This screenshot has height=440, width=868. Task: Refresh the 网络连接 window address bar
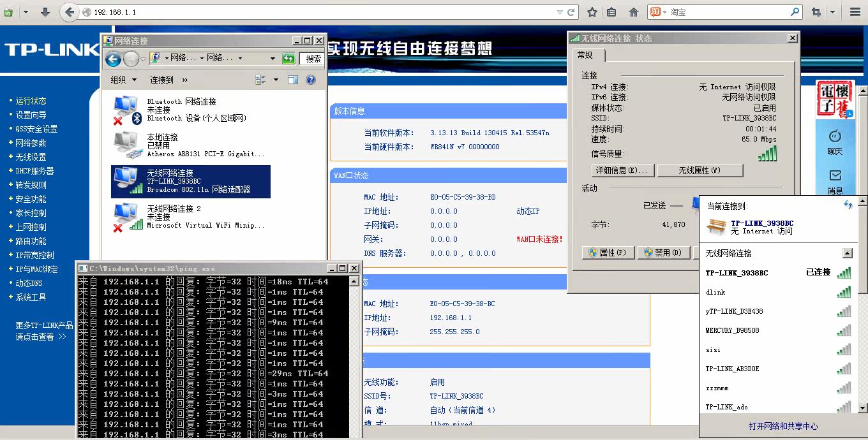288,59
